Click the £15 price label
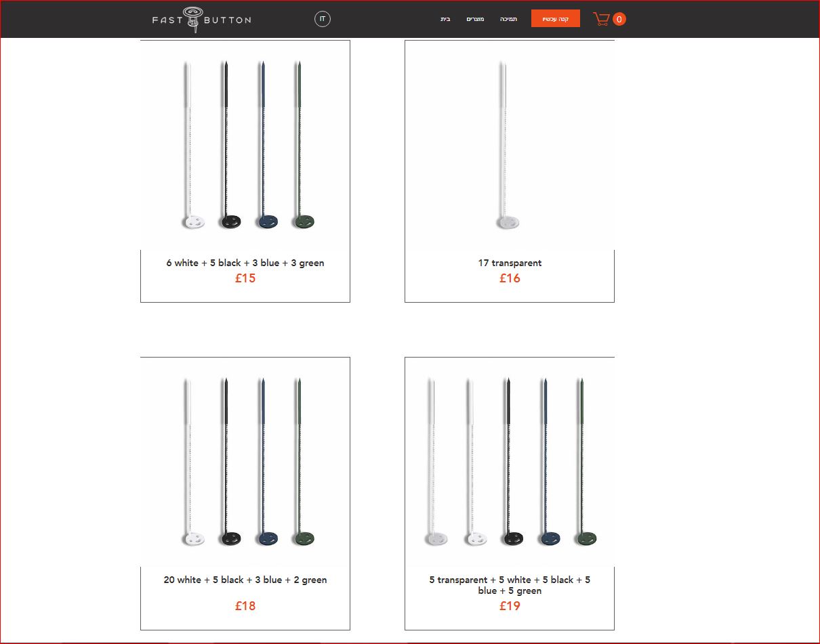 [x=245, y=278]
